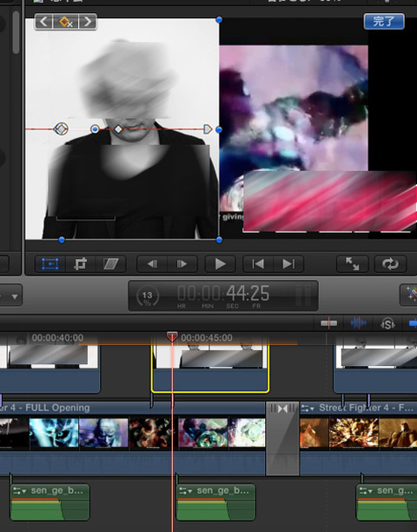The height and width of the screenshot is (532, 417).
Task: Select 'FULL Opening' clip title bar
Action: [132, 408]
